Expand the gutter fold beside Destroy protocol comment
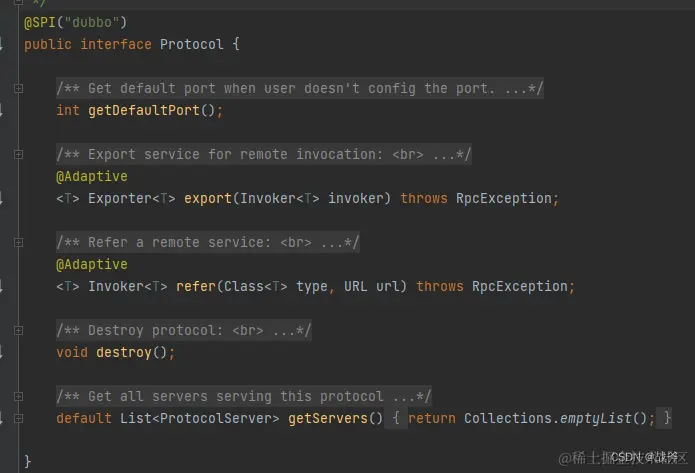Image resolution: width=695 pixels, height=473 pixels. click(18, 330)
